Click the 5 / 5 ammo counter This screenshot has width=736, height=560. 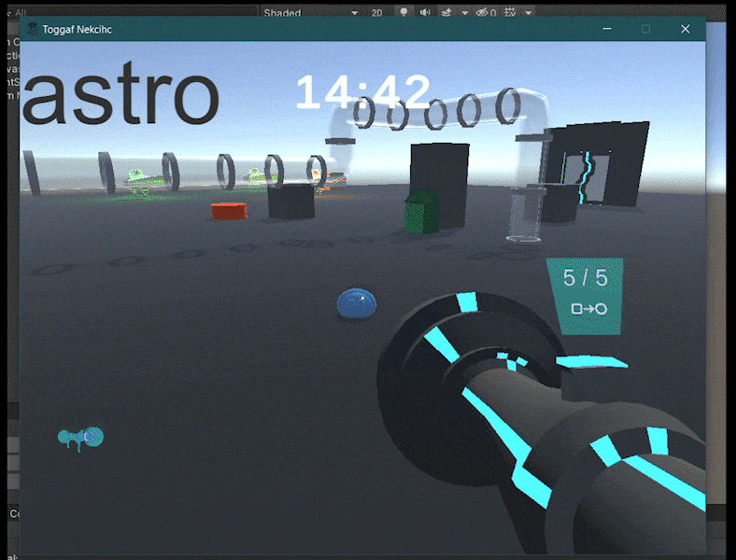coord(585,277)
